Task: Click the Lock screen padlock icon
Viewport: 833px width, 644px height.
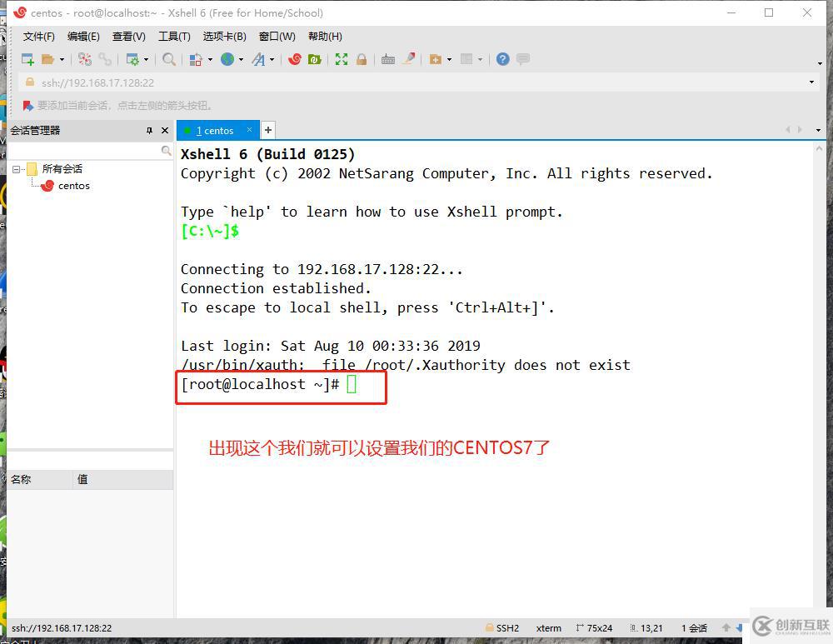Action: 362,59
